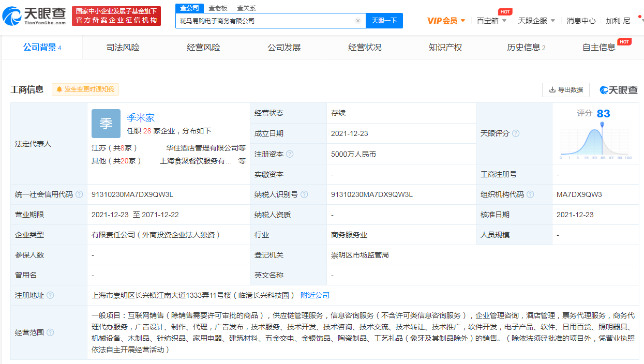Open the 季米家 legal representative link
The height and width of the screenshot is (364, 644).
click(141, 118)
